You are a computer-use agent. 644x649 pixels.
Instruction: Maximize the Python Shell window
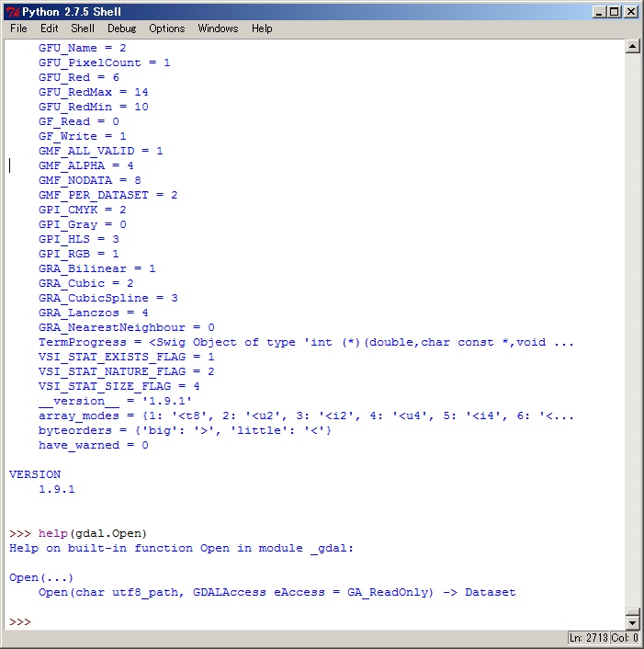[x=616, y=12]
